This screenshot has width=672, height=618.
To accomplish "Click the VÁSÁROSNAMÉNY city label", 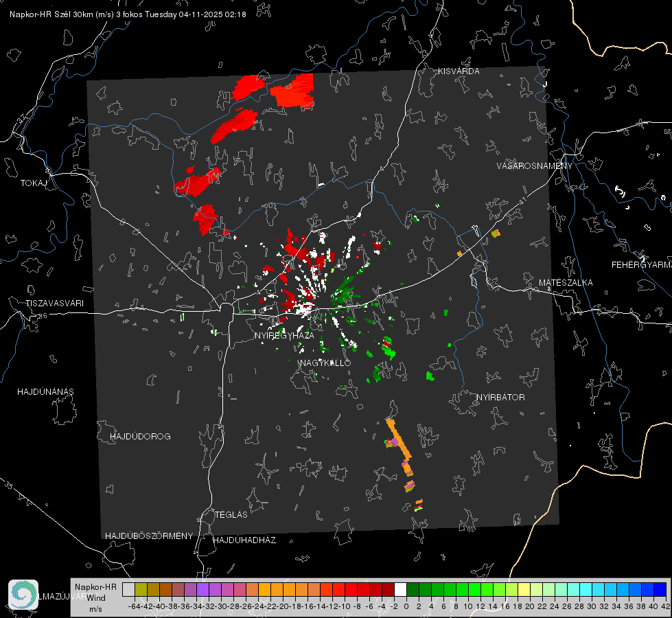I will [x=535, y=166].
